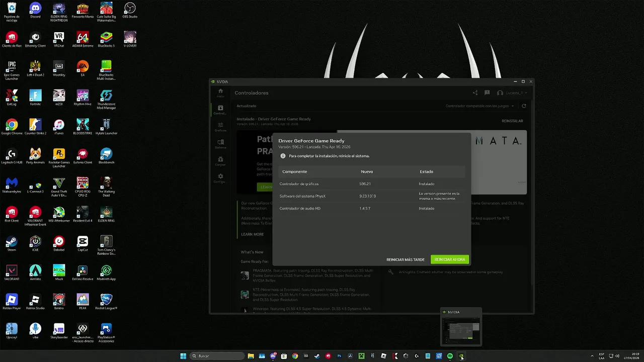Select the VALORANT desktop icon
This screenshot has width=644, height=362.
[12, 273]
